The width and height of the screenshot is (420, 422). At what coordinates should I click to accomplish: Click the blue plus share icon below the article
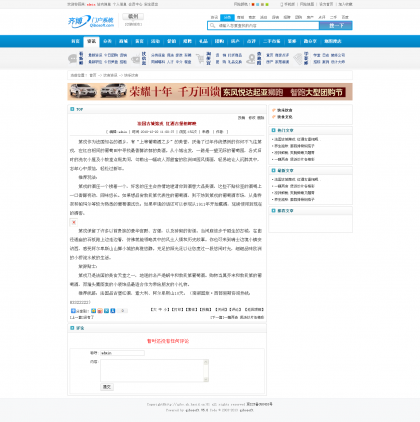pos(73,311)
